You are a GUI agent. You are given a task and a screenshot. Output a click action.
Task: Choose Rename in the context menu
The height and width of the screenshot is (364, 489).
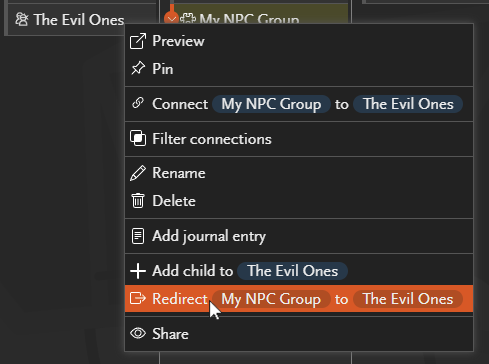299,173
